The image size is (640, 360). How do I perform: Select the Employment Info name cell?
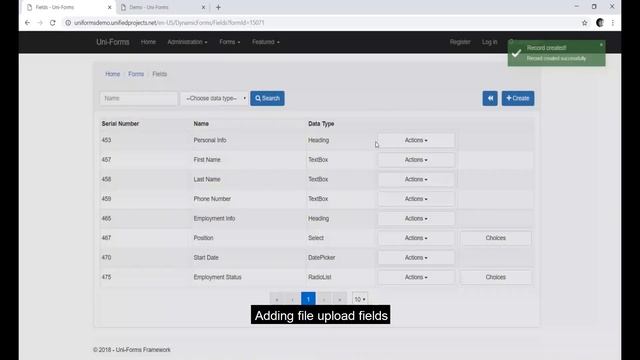[214, 218]
